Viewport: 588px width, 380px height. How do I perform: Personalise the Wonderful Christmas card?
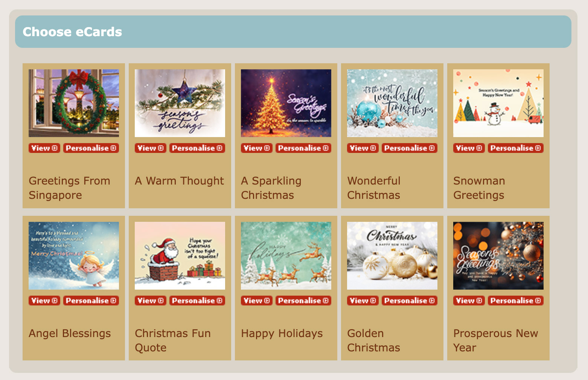coord(410,148)
